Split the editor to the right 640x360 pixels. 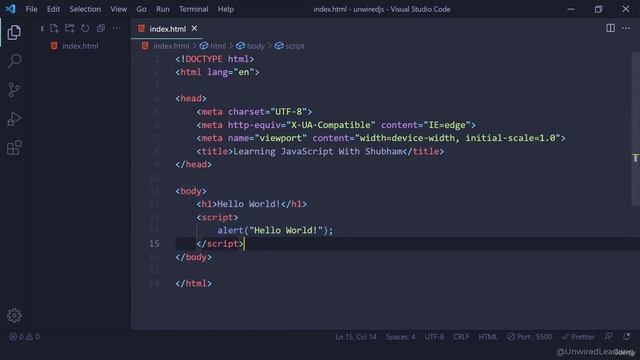pyautogui.click(x=610, y=28)
